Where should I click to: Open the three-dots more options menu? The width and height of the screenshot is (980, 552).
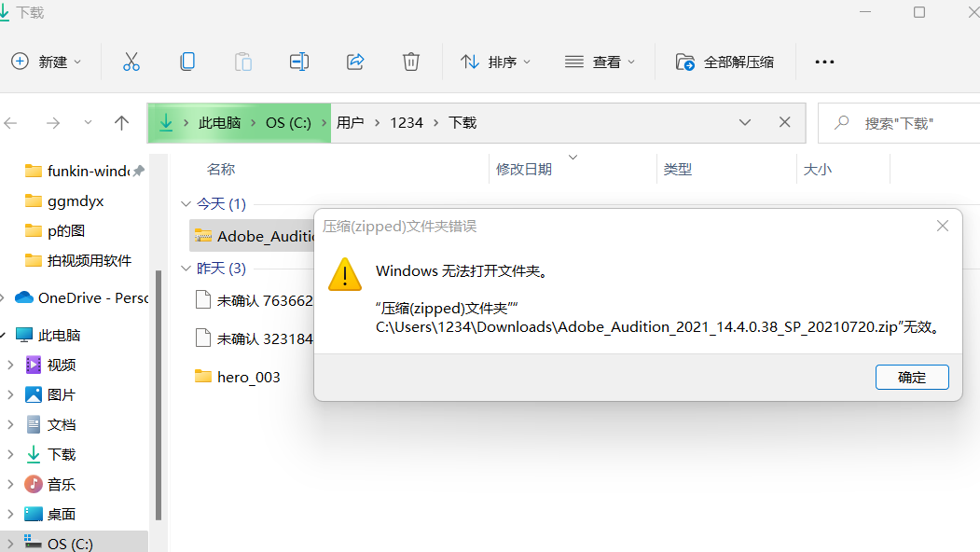(824, 62)
